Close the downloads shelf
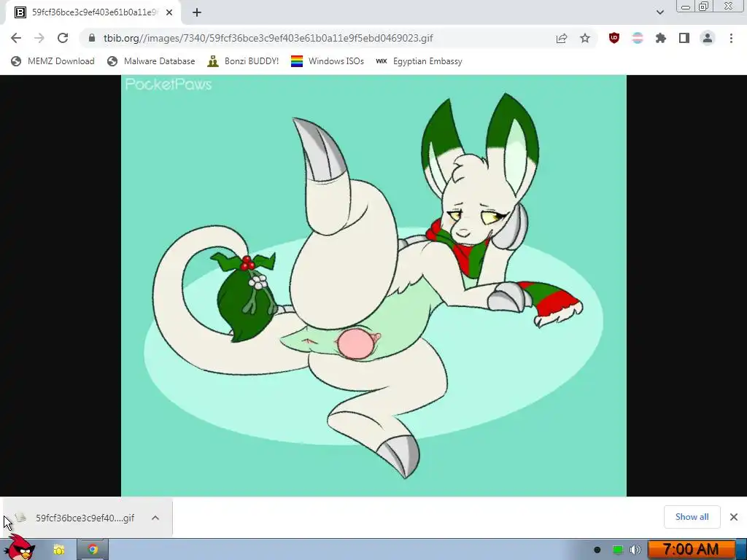Viewport: 747px width, 560px height. tap(734, 517)
